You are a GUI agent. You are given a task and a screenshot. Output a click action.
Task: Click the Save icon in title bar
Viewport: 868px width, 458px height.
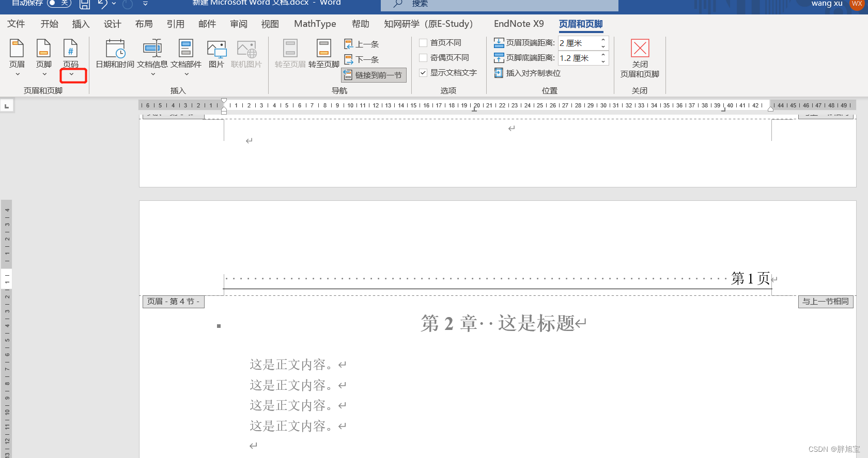[x=85, y=4]
